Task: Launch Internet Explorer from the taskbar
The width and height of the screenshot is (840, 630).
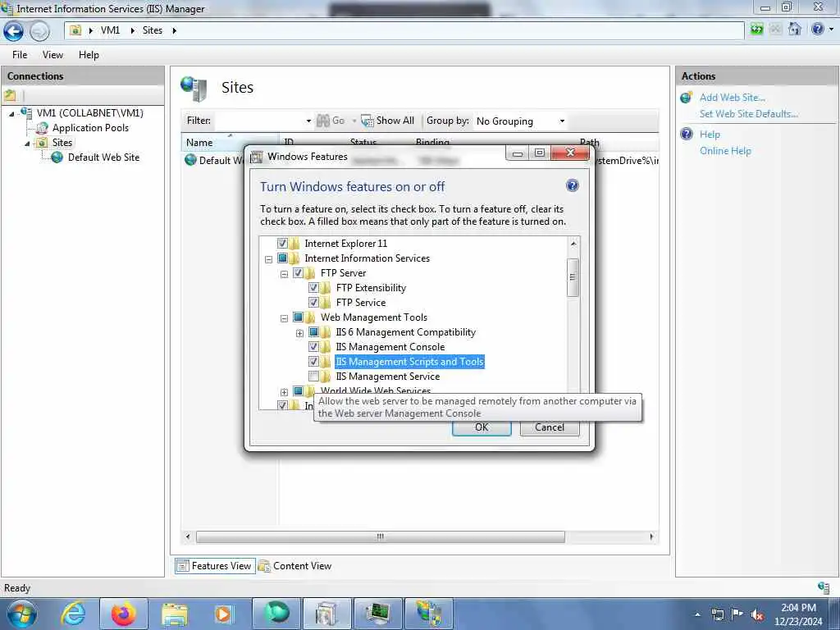Action: [x=73, y=614]
